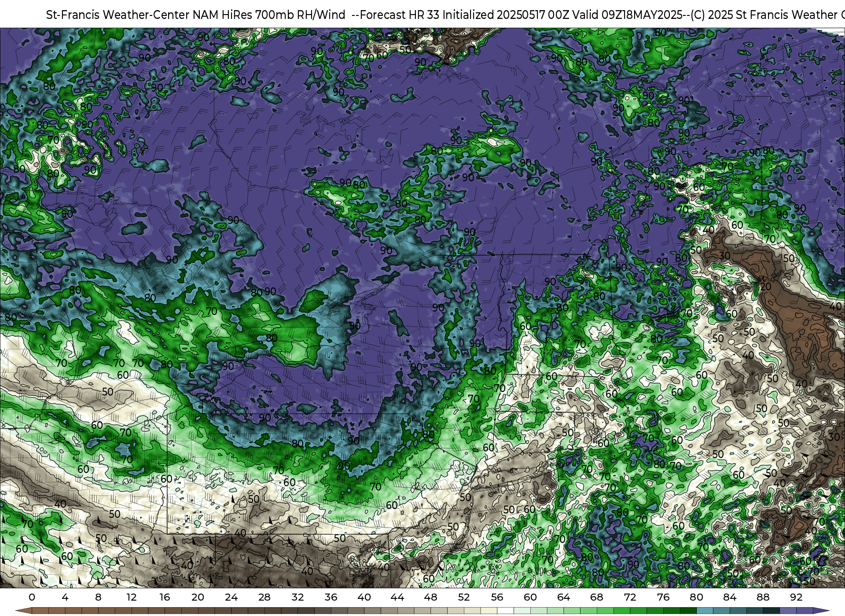Viewport: 845px width, 616px height.
Task: Click the colorbar label '92'
Action: coord(796,597)
